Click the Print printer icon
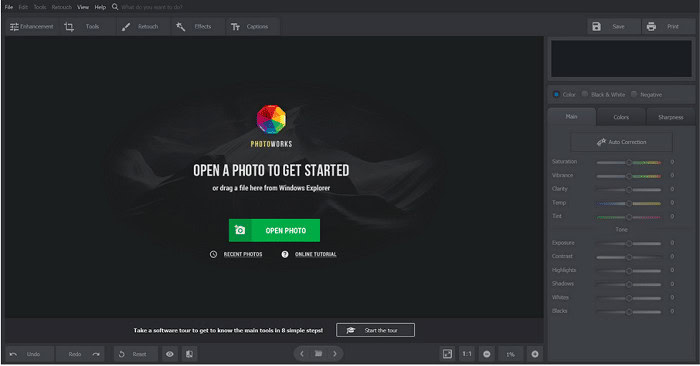 651,27
